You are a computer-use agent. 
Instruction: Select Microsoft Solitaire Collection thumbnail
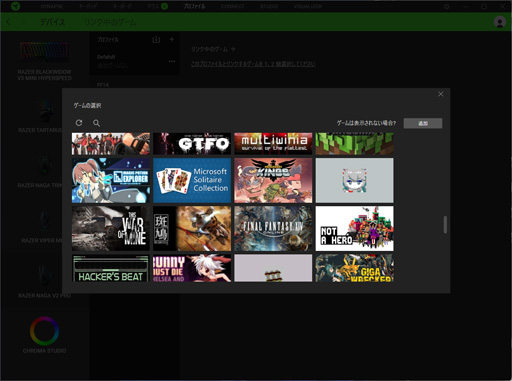point(192,180)
